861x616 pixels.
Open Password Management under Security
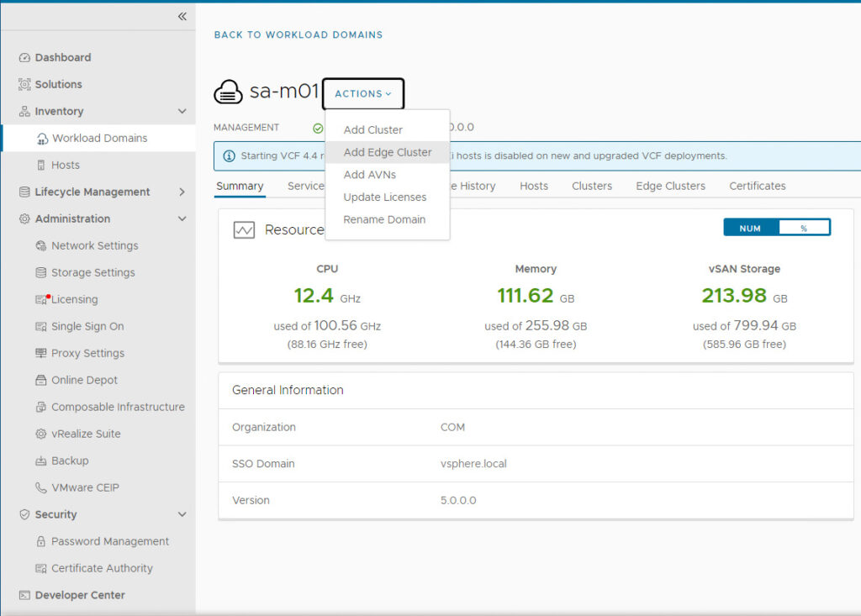click(x=110, y=541)
